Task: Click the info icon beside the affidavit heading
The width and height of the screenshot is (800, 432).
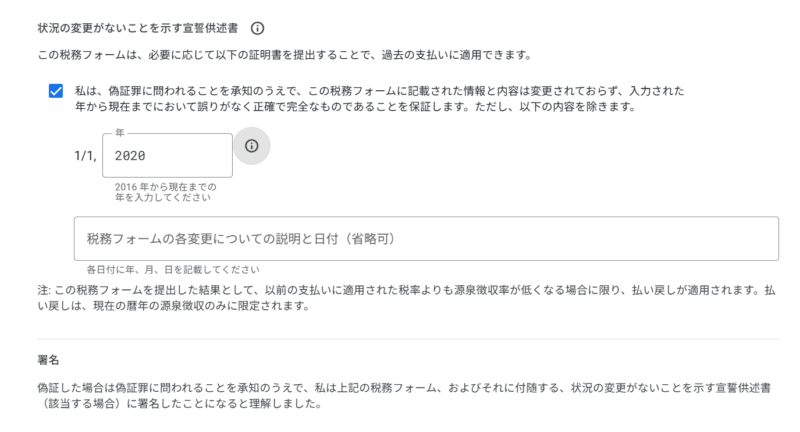Action: (x=258, y=28)
